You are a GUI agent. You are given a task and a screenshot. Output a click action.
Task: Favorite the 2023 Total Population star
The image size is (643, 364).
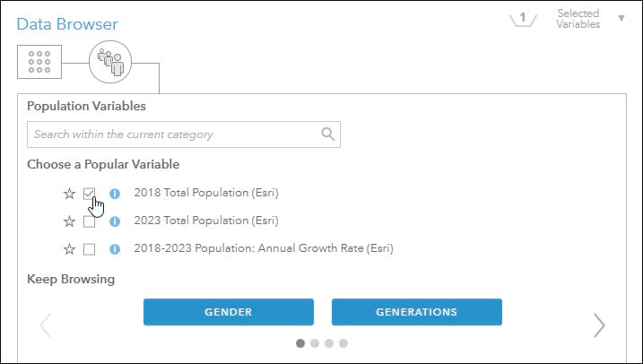[69, 221]
